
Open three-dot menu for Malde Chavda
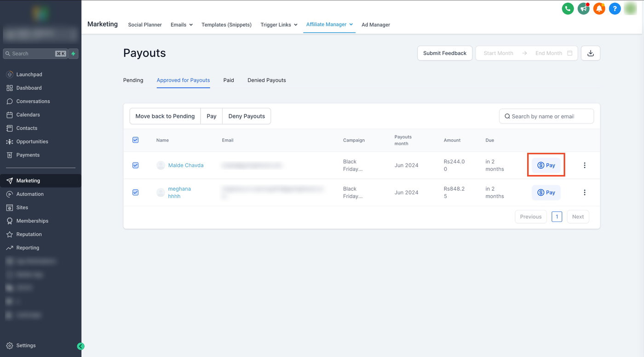pos(585,165)
